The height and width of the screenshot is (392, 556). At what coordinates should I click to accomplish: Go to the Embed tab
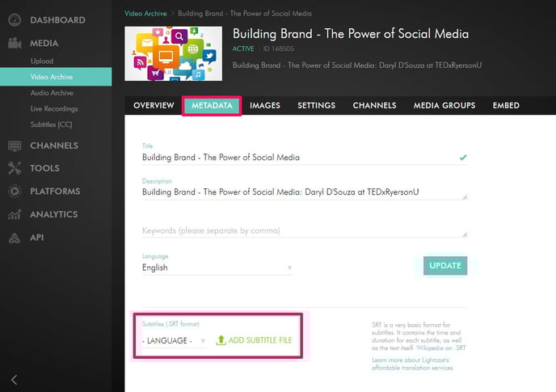pyautogui.click(x=505, y=106)
